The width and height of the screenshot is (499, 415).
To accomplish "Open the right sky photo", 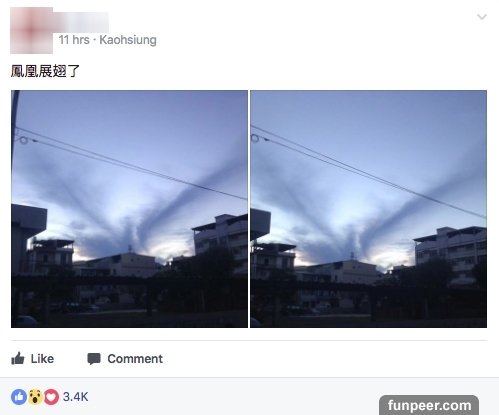I will [368, 209].
